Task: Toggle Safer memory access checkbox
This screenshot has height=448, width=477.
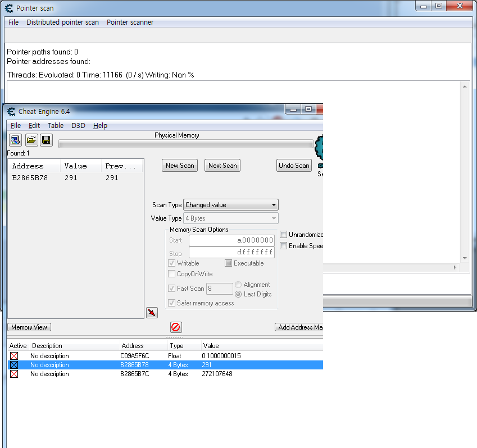Action: (171, 303)
